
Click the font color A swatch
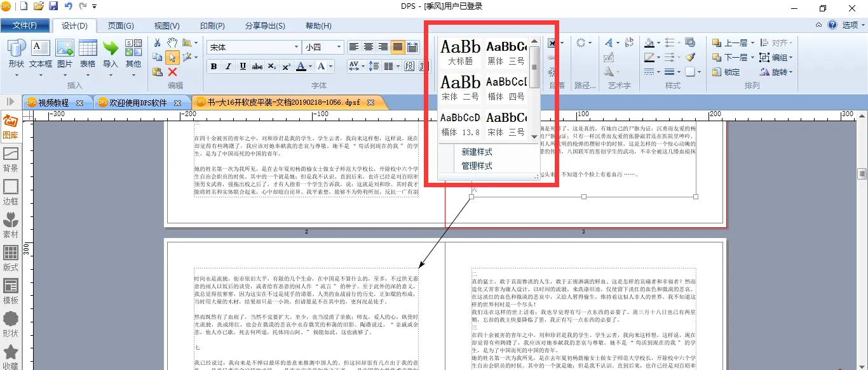[301, 67]
